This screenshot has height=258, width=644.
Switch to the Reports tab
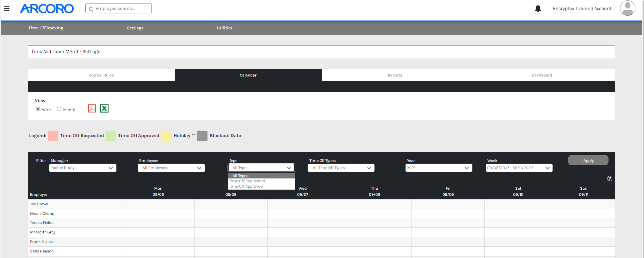pos(395,75)
